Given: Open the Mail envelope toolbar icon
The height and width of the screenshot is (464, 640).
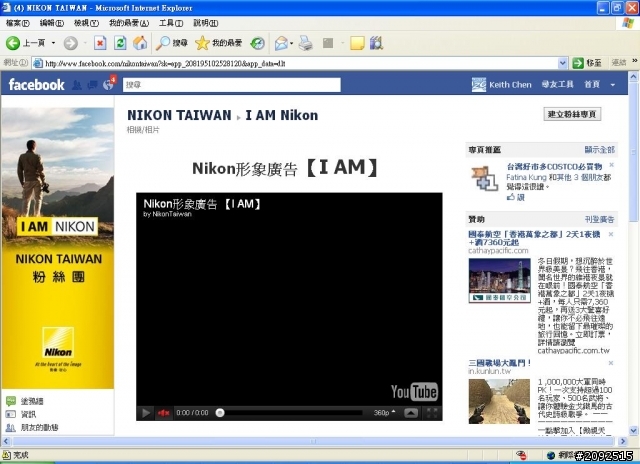Looking at the screenshot, I should (281, 43).
